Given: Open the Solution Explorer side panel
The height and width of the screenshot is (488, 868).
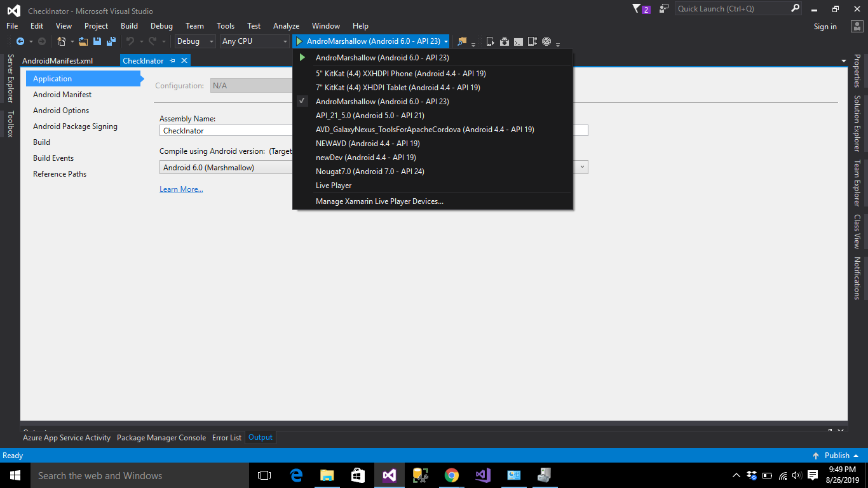Looking at the screenshot, I should (857, 123).
